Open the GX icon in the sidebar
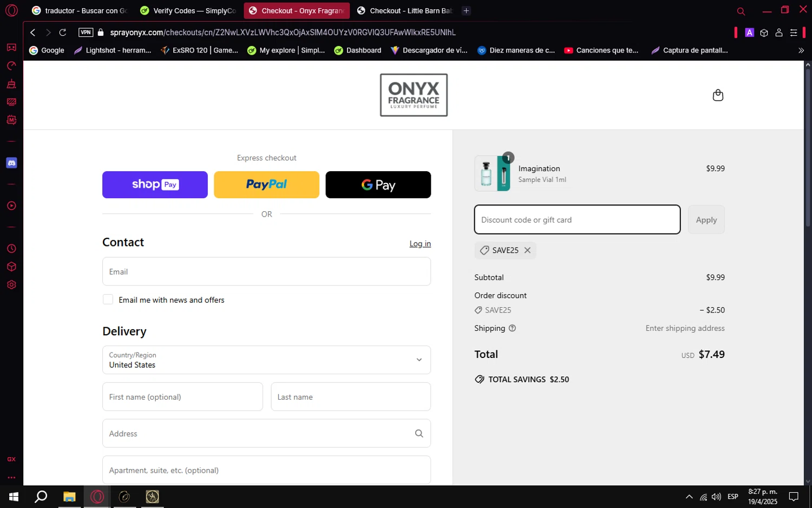Viewport: 812px width, 508px height. 11,459
